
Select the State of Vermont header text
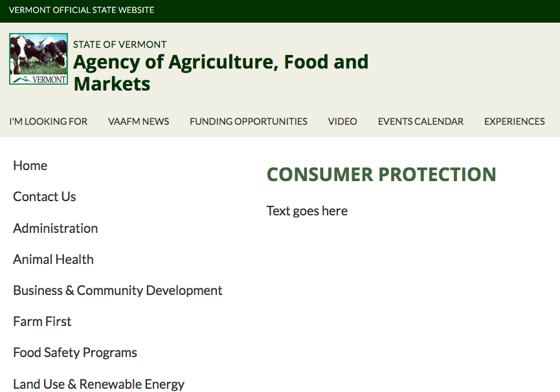pyautogui.click(x=120, y=45)
